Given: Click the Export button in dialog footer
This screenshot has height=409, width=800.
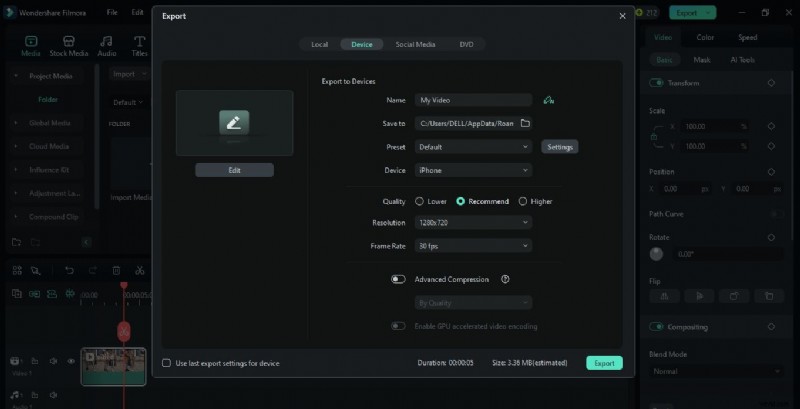Looking at the screenshot, I should (x=604, y=363).
